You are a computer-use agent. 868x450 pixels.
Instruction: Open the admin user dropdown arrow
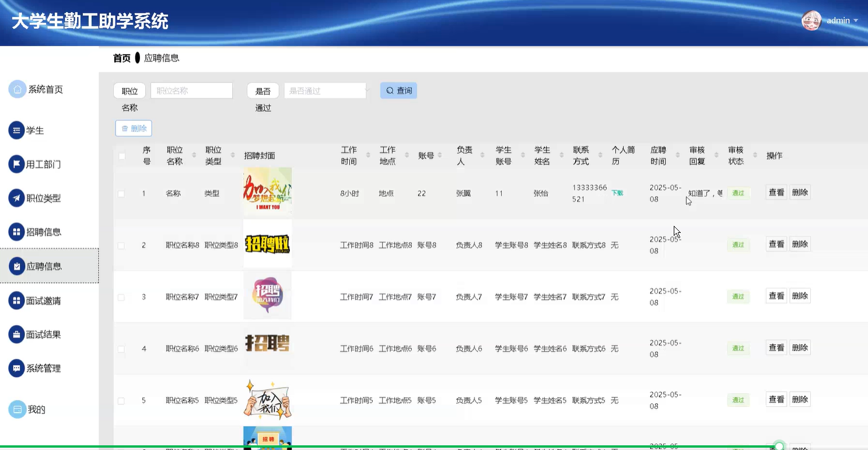pos(856,20)
